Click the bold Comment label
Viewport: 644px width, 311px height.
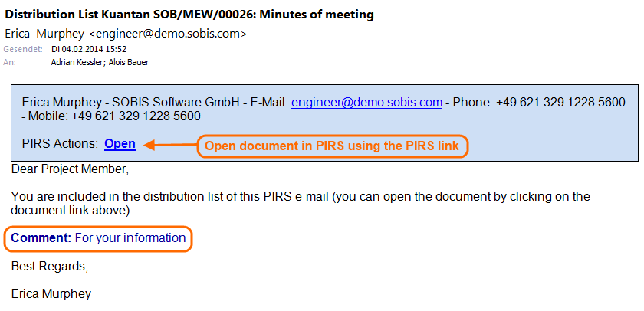point(41,237)
